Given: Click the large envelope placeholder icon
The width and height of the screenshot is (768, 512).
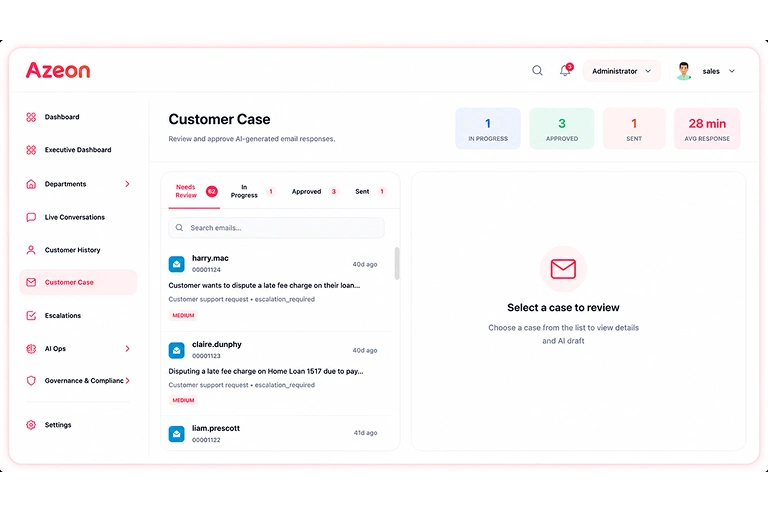Looking at the screenshot, I should click(563, 269).
